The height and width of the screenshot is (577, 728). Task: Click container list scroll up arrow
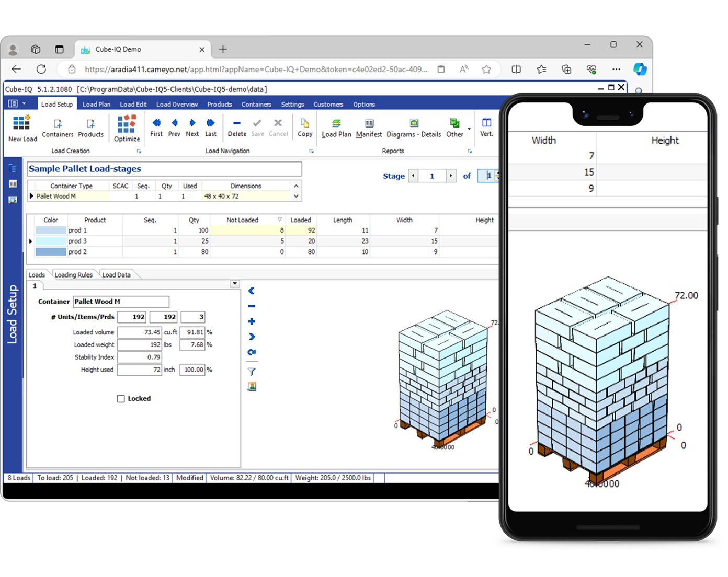[x=296, y=186]
